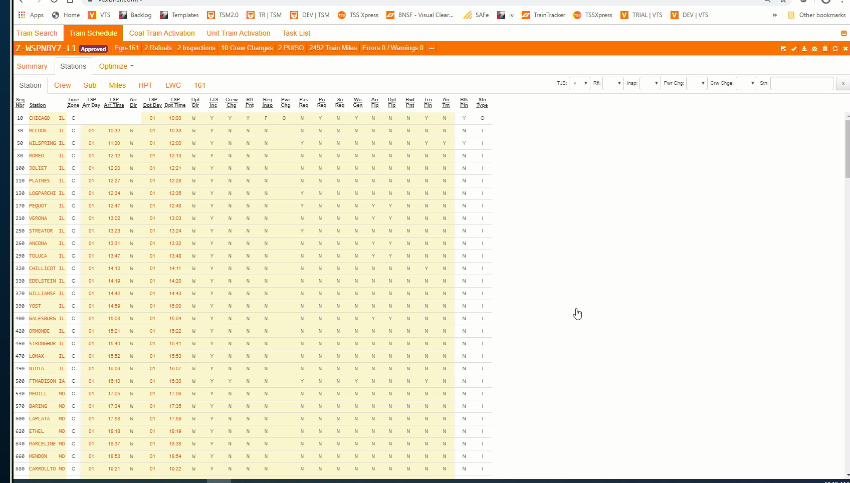
Task: Switch to the Train Schedule tab
Action: pyautogui.click(x=93, y=33)
